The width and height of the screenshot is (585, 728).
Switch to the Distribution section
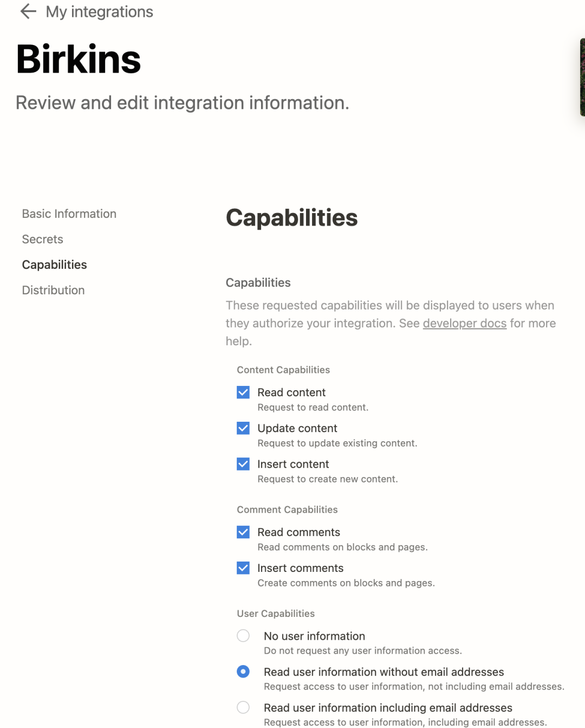point(53,290)
